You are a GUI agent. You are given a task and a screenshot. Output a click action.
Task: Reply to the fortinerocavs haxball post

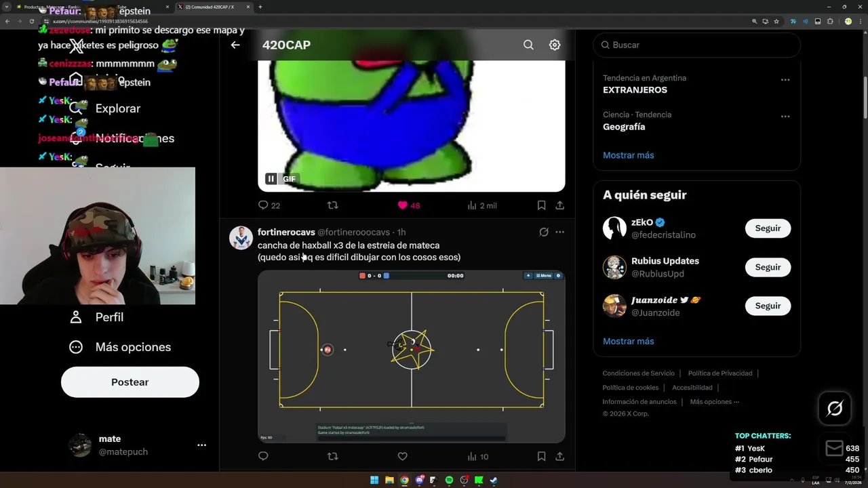(263, 457)
